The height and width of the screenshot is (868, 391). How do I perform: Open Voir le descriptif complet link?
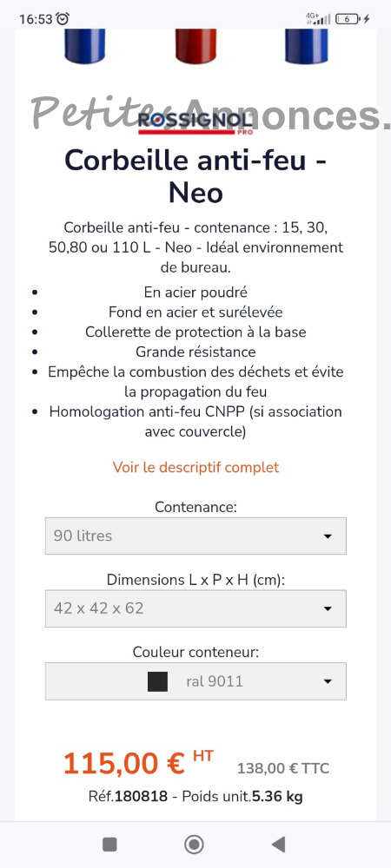[195, 467]
